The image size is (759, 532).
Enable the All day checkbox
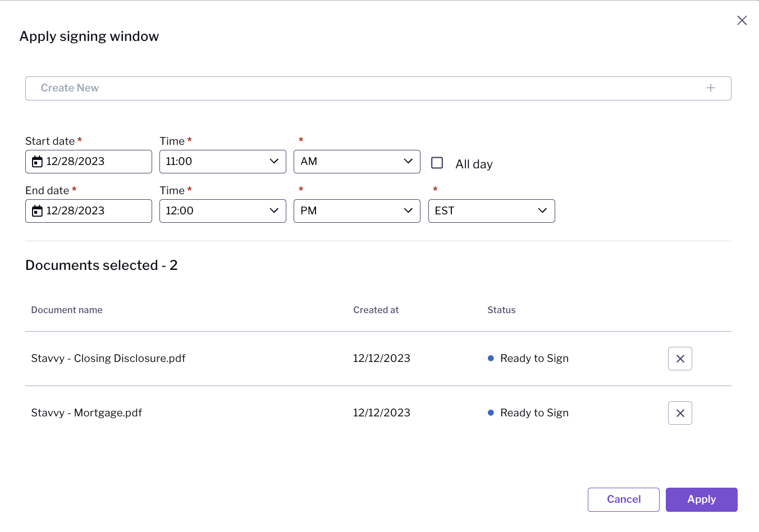tap(437, 162)
